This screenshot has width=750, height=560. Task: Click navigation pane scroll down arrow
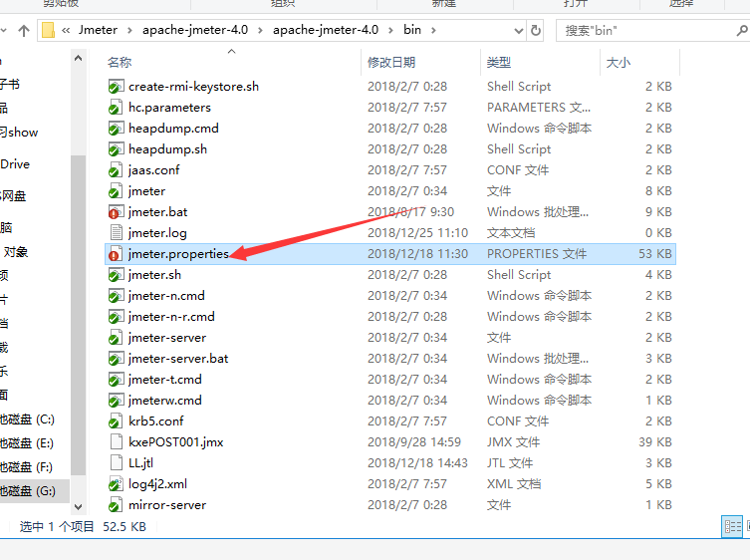click(79, 507)
